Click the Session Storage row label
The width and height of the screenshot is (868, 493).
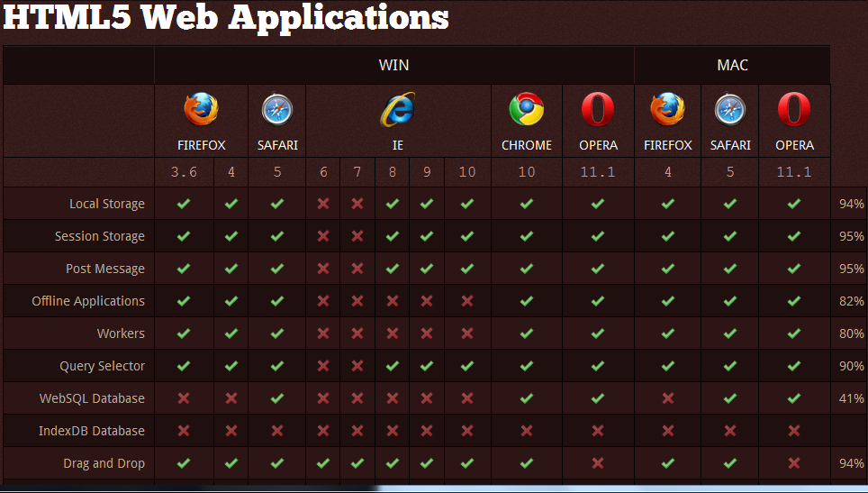pos(100,236)
